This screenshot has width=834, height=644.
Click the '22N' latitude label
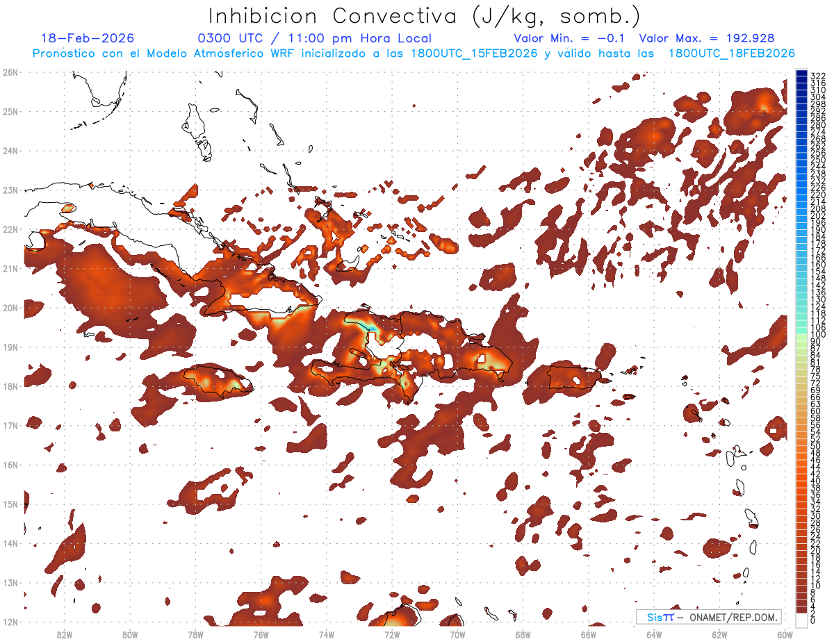[x=10, y=229]
